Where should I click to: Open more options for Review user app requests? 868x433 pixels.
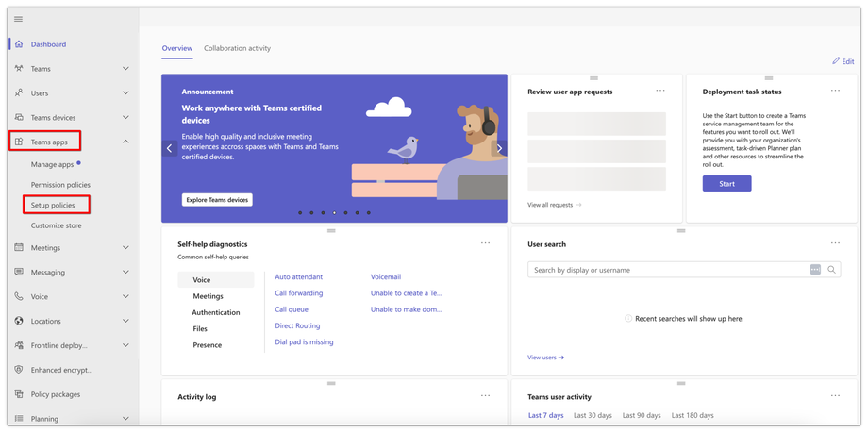pyautogui.click(x=660, y=91)
